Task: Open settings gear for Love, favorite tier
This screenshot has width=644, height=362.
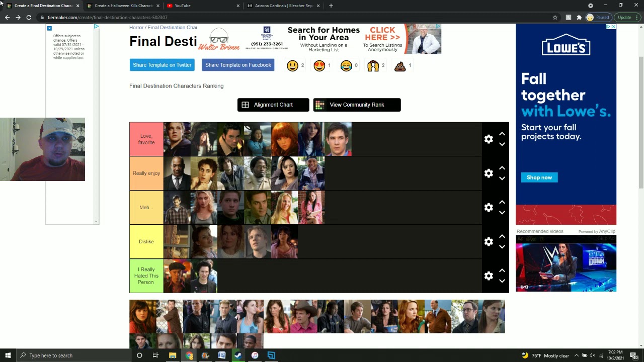Action: (489, 139)
